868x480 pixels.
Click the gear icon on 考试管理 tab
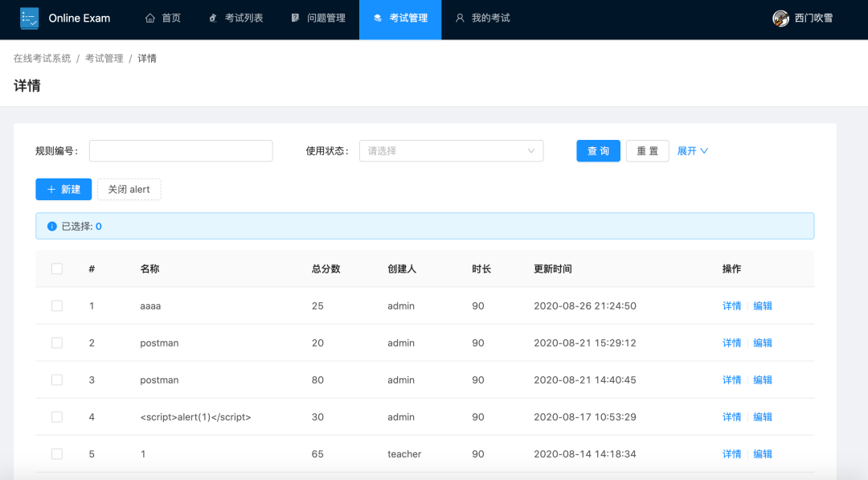click(x=375, y=18)
